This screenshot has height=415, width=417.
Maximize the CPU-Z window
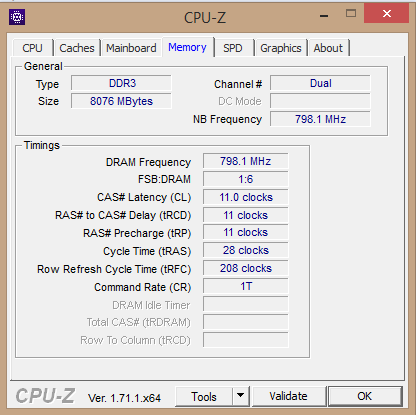(x=351, y=13)
